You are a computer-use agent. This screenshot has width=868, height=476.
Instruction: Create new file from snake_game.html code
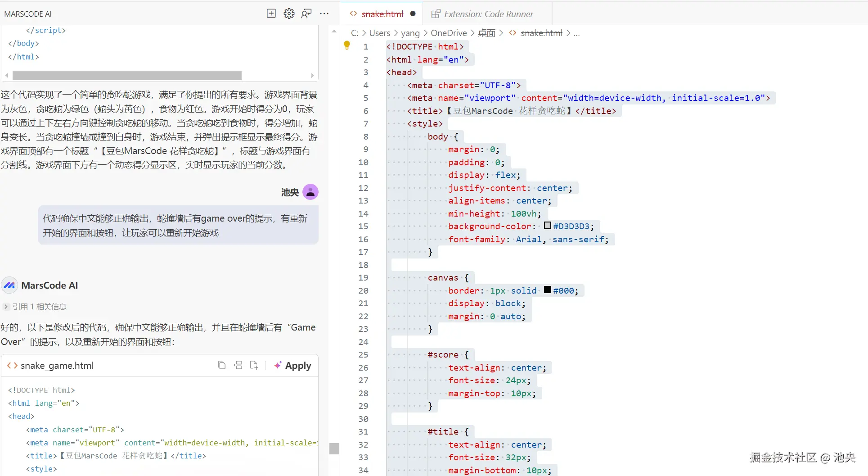(254, 365)
